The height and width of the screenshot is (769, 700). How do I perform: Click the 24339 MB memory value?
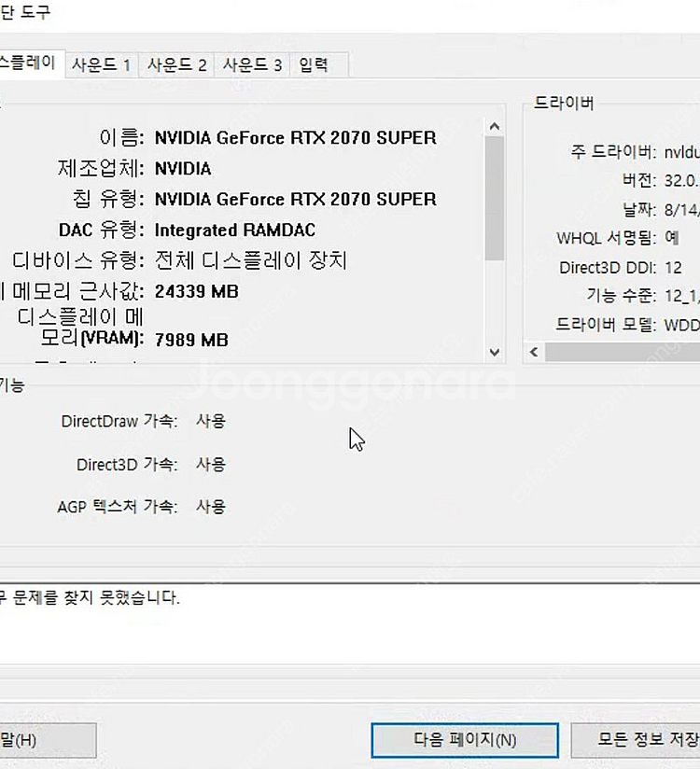click(x=197, y=291)
